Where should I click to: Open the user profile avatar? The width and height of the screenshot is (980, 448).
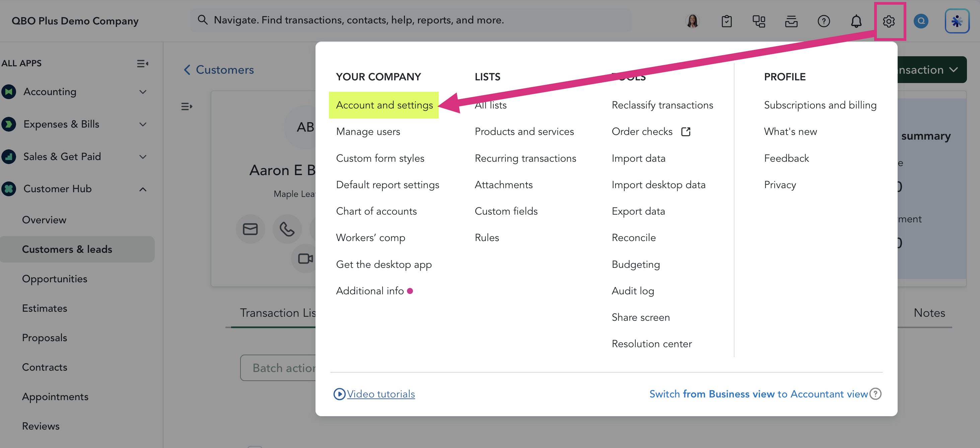tap(692, 21)
